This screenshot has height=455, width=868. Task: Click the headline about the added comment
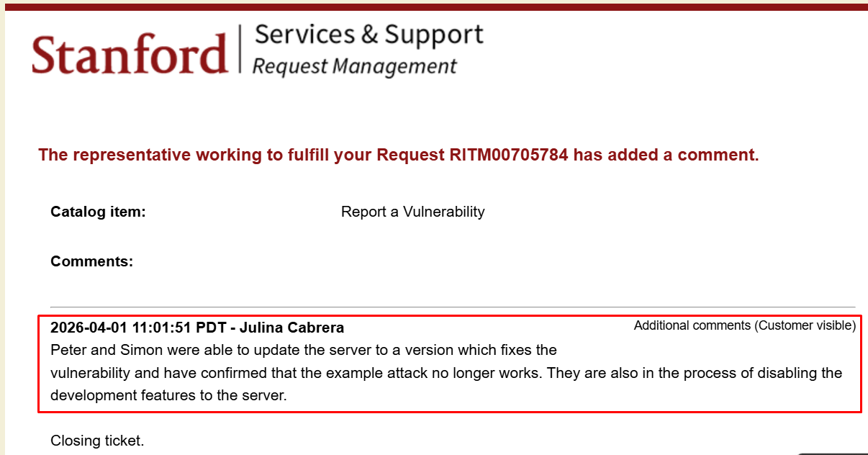(398, 155)
